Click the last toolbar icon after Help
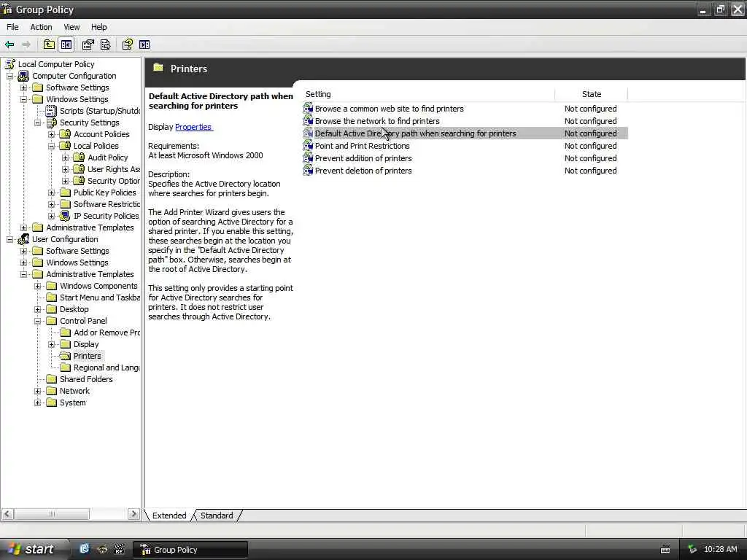 [x=144, y=44]
